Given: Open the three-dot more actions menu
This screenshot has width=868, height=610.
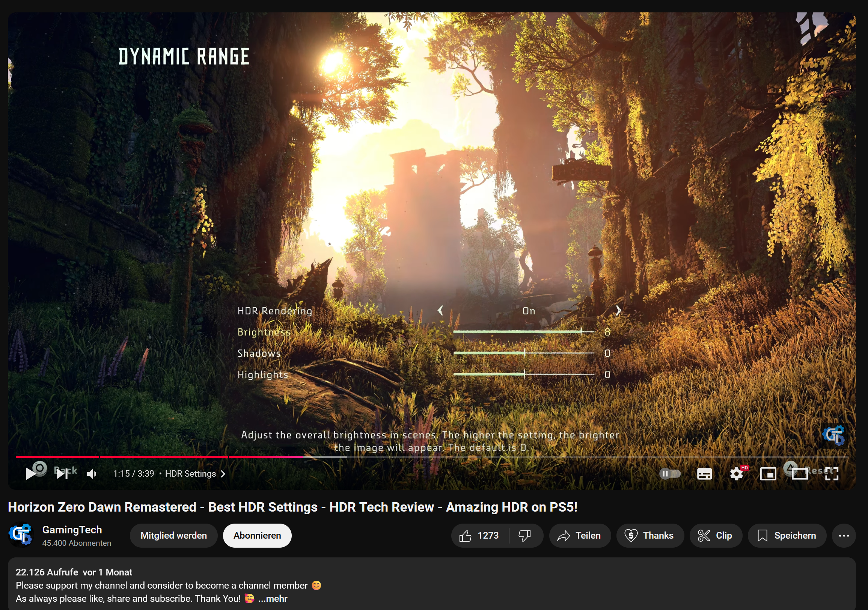Looking at the screenshot, I should coord(844,536).
